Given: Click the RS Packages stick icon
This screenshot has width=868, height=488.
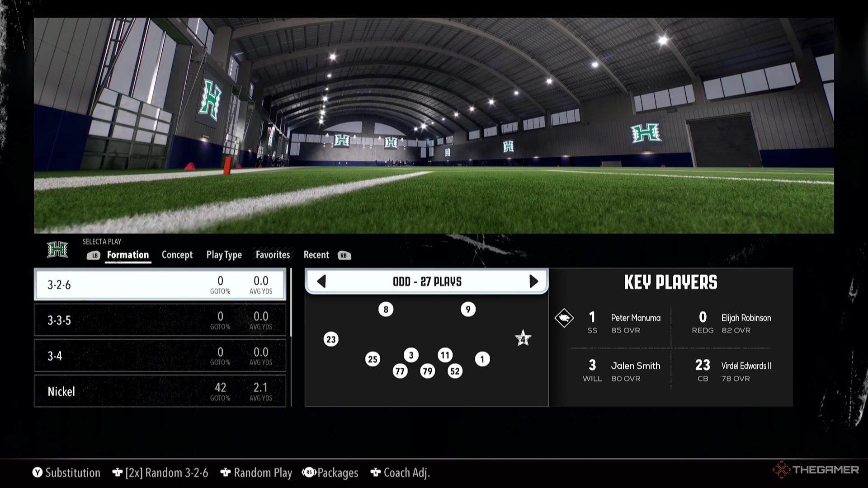Looking at the screenshot, I should click(x=309, y=473).
